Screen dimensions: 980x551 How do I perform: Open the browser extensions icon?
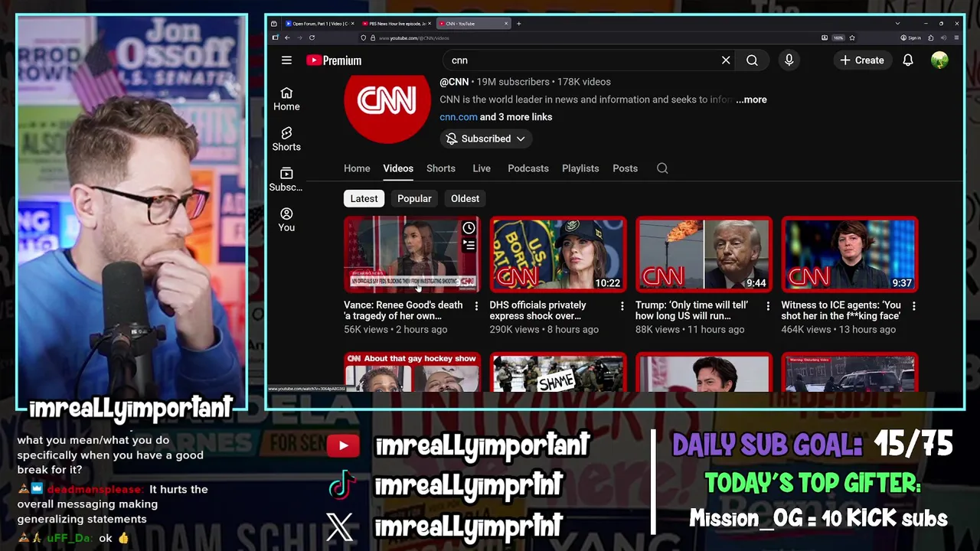[931, 37]
